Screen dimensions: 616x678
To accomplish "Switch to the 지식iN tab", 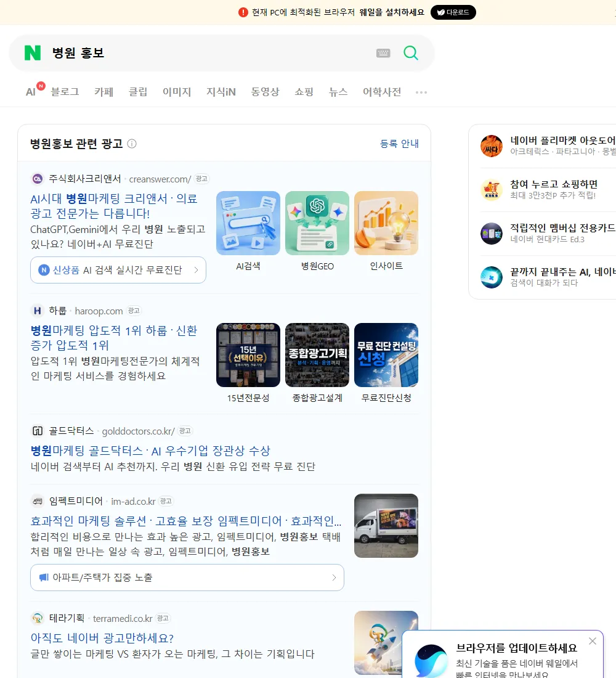I will click(x=221, y=92).
